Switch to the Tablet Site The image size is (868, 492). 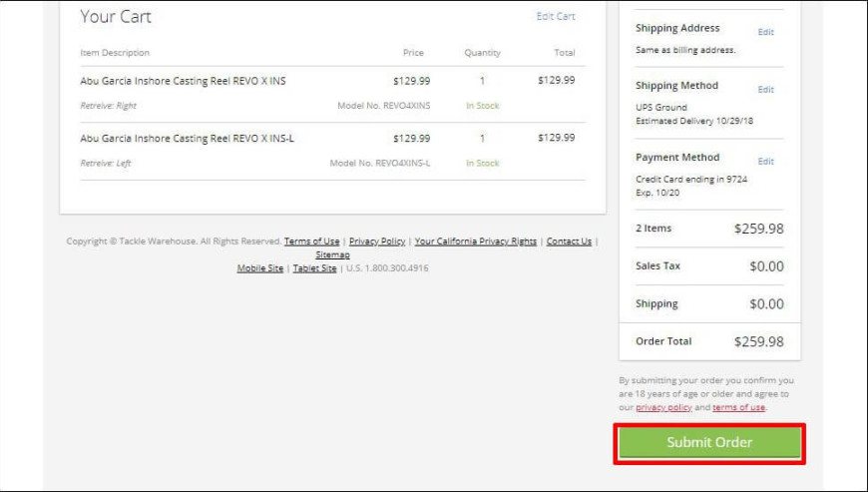click(x=314, y=267)
